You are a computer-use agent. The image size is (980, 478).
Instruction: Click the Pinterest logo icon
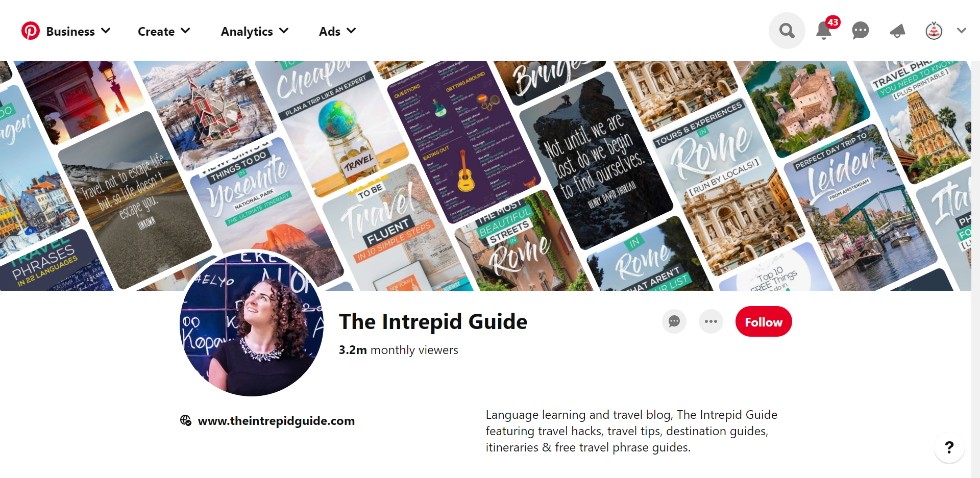coord(31,31)
